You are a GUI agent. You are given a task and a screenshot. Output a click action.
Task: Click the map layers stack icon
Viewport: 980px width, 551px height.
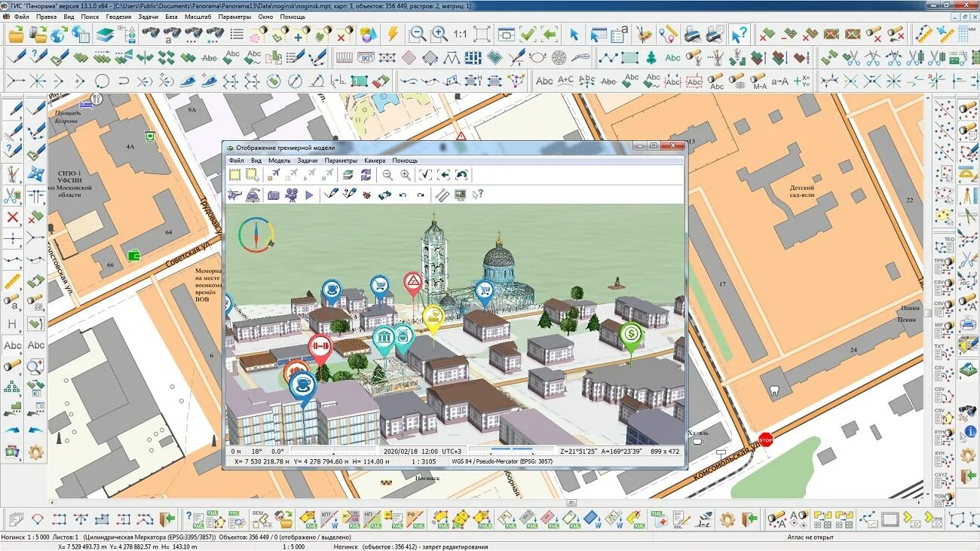pos(105,34)
